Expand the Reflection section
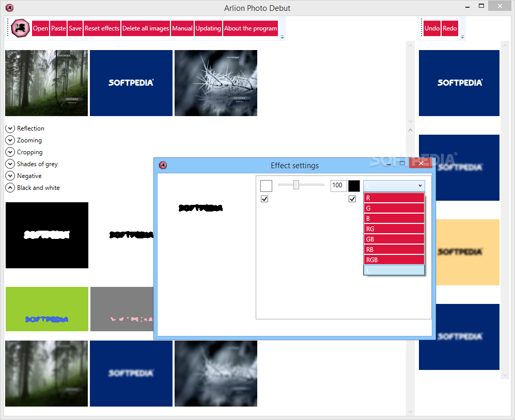Screen dimensions: 515x420 (x=10, y=128)
